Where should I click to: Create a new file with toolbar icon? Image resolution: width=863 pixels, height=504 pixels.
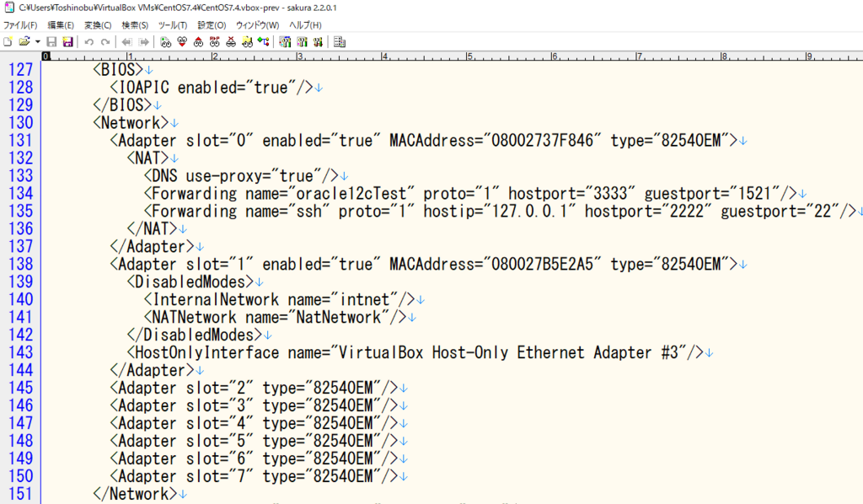(x=8, y=42)
